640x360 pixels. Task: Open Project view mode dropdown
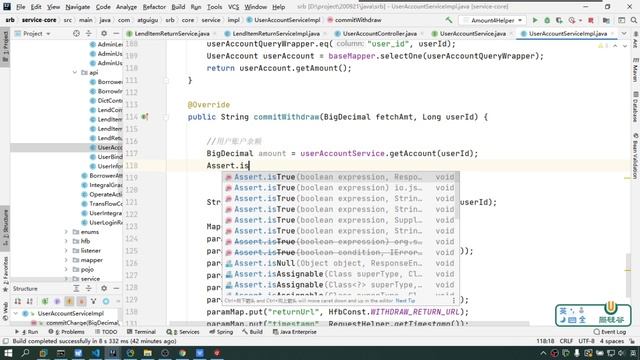32,33
